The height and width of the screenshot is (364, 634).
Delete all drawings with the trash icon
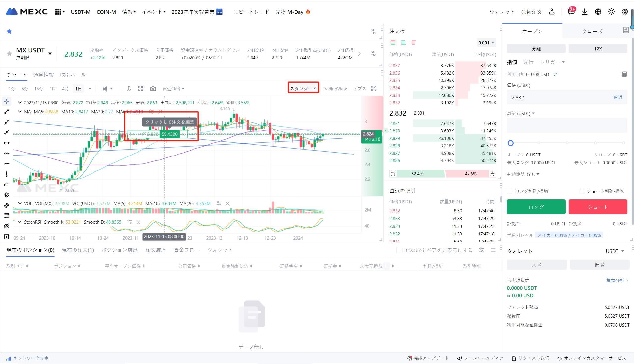[7, 236]
